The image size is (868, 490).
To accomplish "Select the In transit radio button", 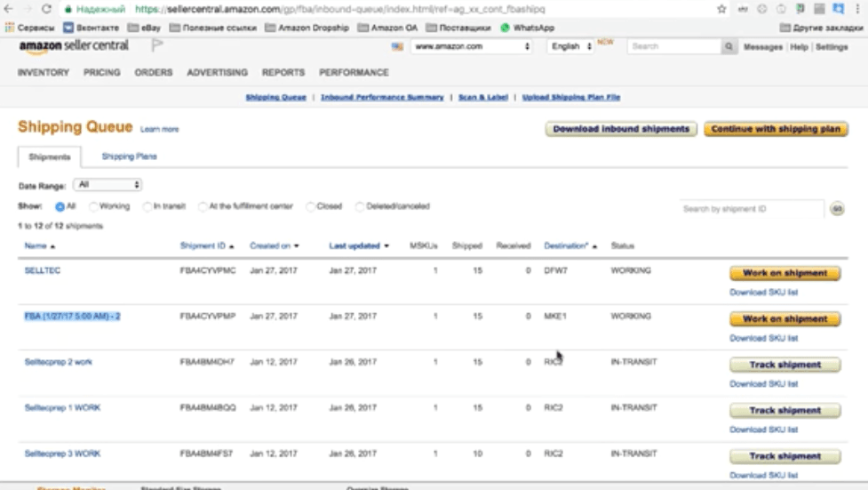I will 147,206.
